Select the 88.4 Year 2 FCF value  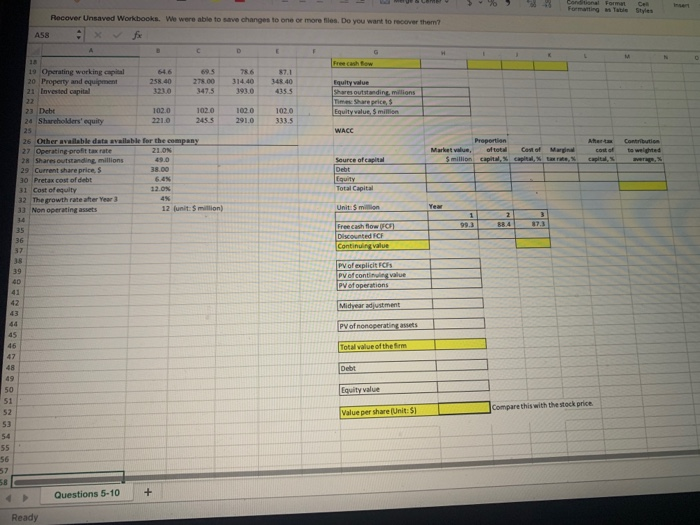496,224
